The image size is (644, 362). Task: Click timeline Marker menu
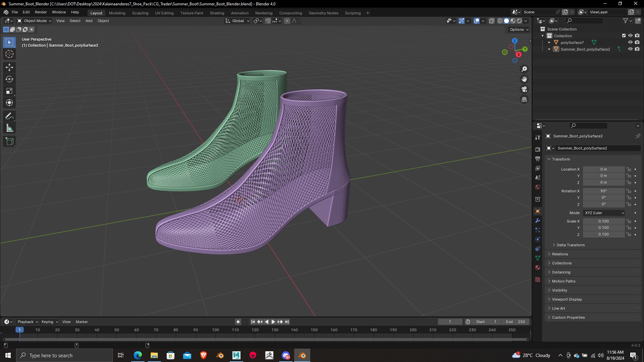pos(82,322)
